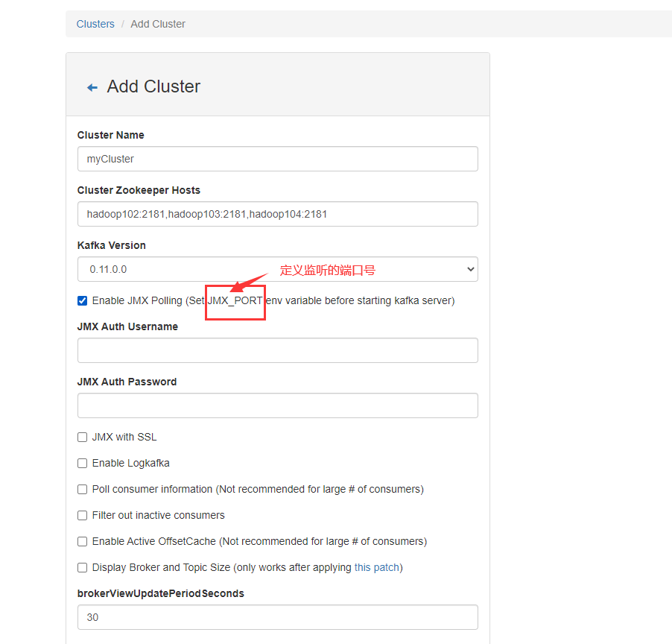The height and width of the screenshot is (644, 672).
Task: Toggle Filter out inactive consumers
Action: [x=82, y=515]
